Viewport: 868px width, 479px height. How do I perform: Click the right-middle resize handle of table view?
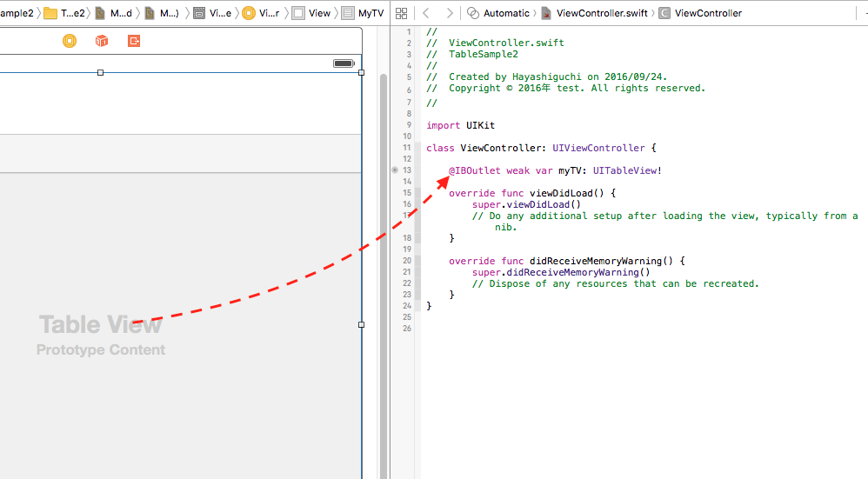point(361,324)
